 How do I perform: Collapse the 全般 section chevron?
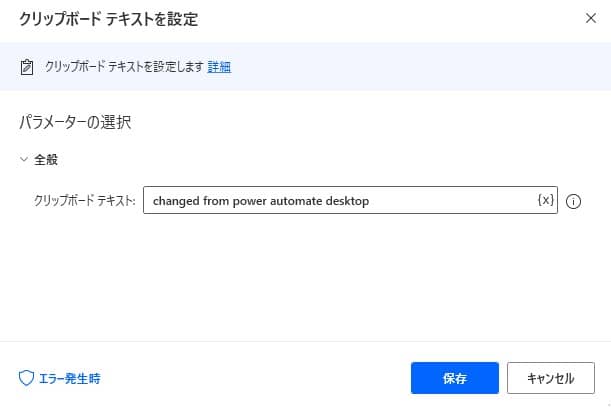(x=23, y=159)
